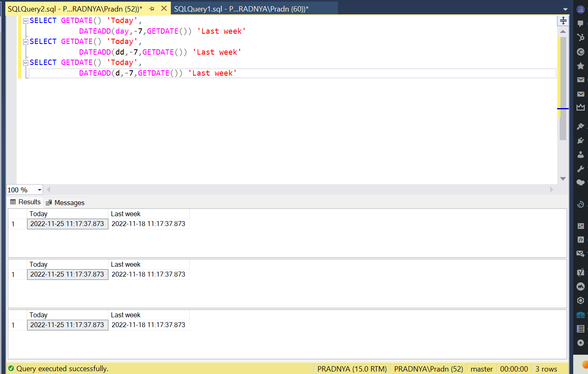The image size is (588, 374).
Task: Open the 100 % zoom dropdown
Action: pyautogui.click(x=39, y=190)
